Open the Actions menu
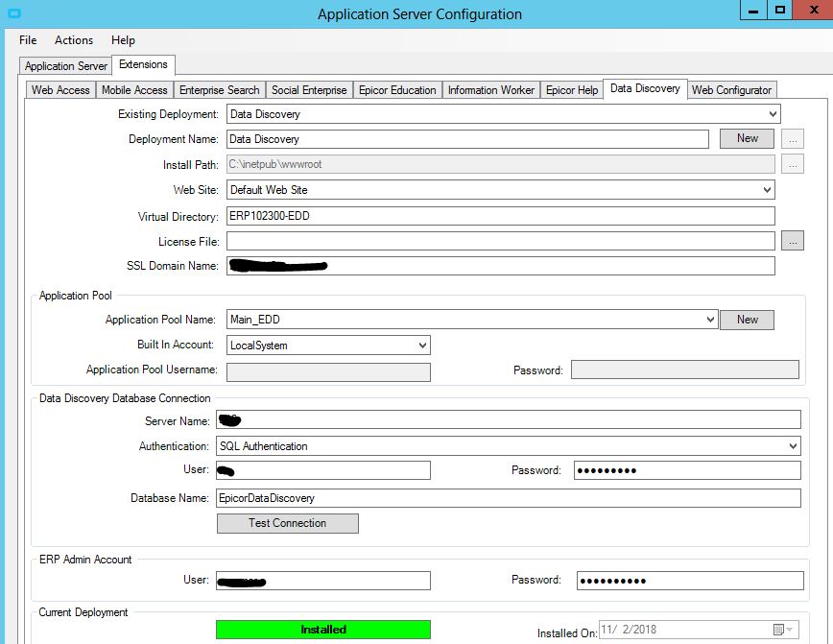The width and height of the screenshot is (833, 644). 74,40
